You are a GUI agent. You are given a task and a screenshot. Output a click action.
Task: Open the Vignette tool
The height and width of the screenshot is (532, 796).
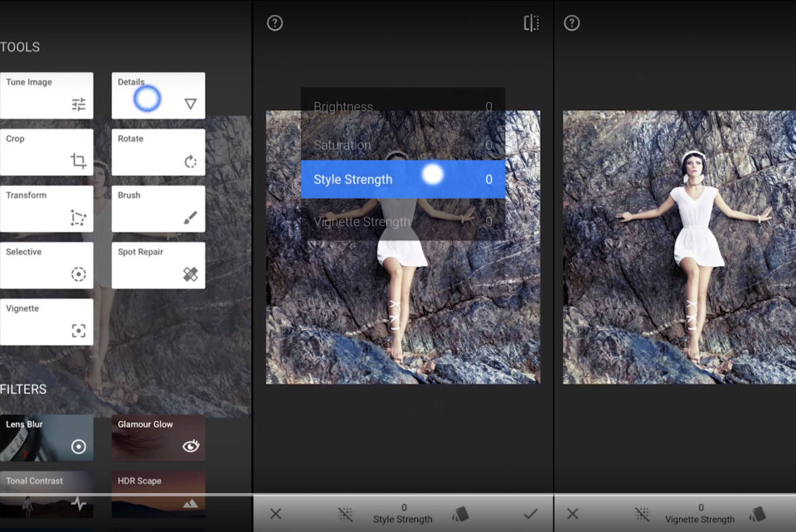[x=46, y=322]
